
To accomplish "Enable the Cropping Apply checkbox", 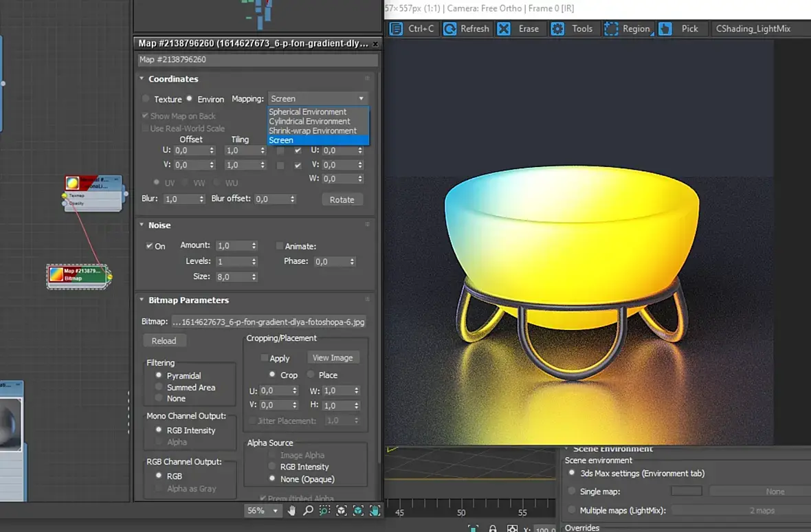I will point(265,358).
